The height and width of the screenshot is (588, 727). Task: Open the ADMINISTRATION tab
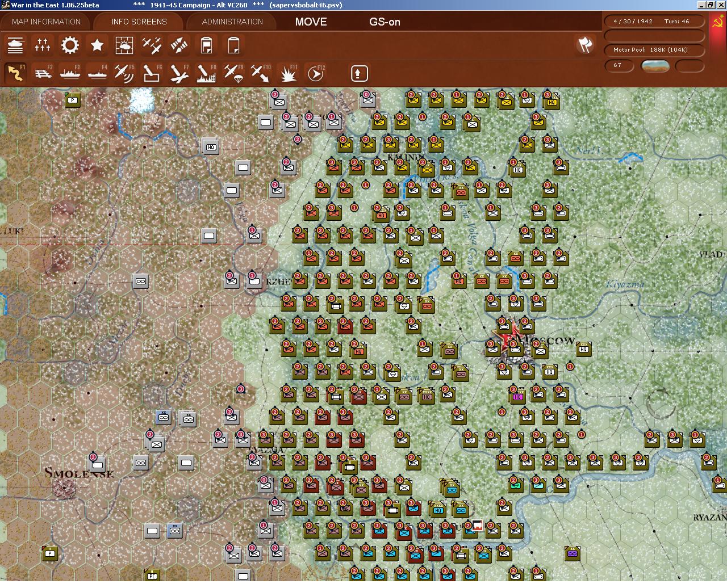coord(232,22)
